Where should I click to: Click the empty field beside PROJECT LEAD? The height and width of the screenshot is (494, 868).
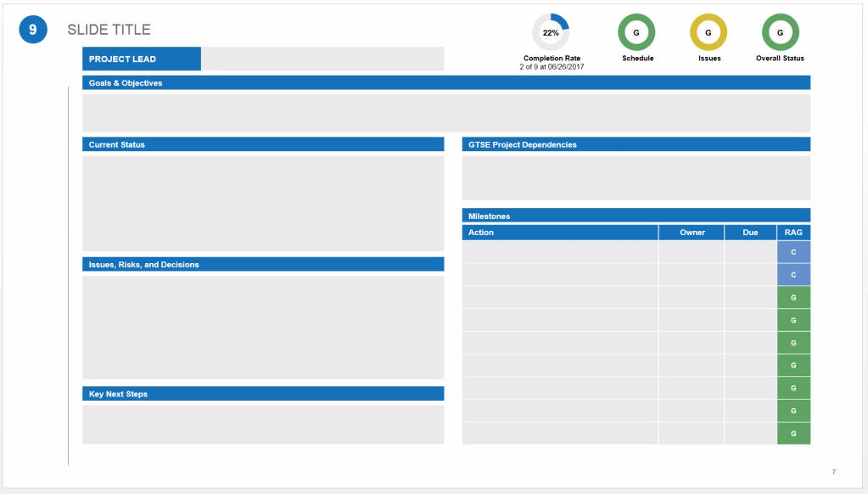click(x=322, y=59)
